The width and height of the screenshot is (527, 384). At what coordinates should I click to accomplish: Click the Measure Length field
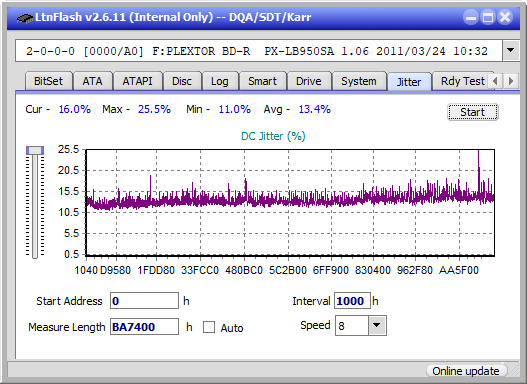tap(144, 327)
